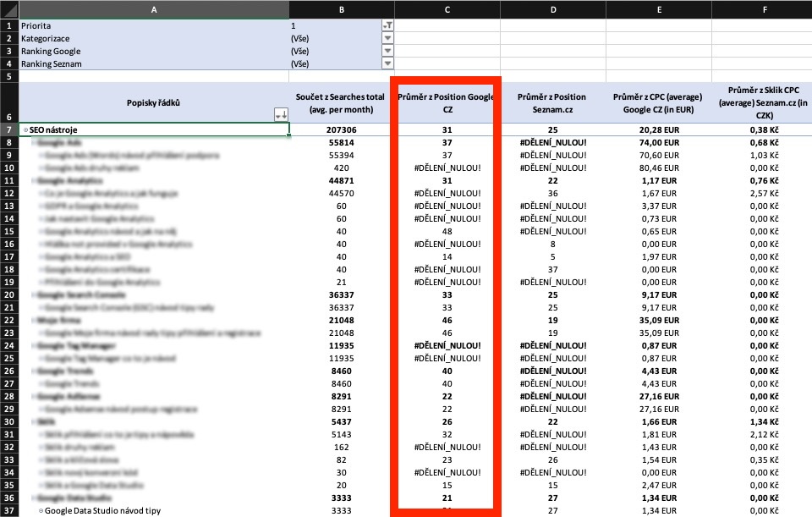Select row 6 header
This screenshot has height=517, width=812.
(9, 102)
